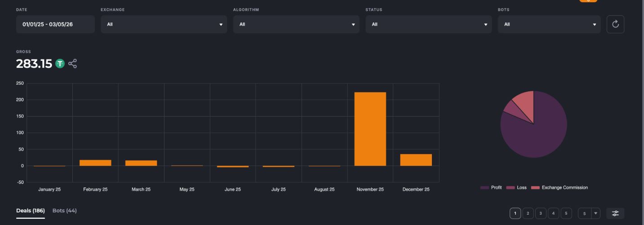Click the date range field
The width and height of the screenshot is (644, 225).
(x=55, y=24)
